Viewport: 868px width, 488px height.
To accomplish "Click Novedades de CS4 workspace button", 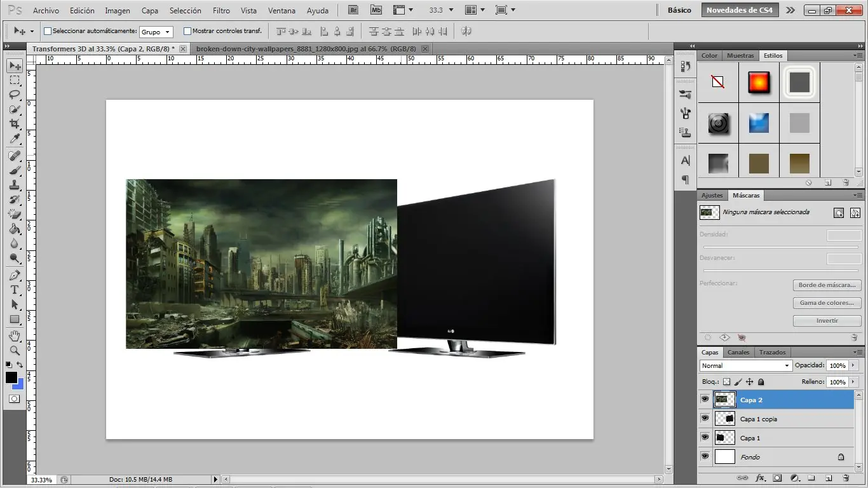I will [740, 10].
